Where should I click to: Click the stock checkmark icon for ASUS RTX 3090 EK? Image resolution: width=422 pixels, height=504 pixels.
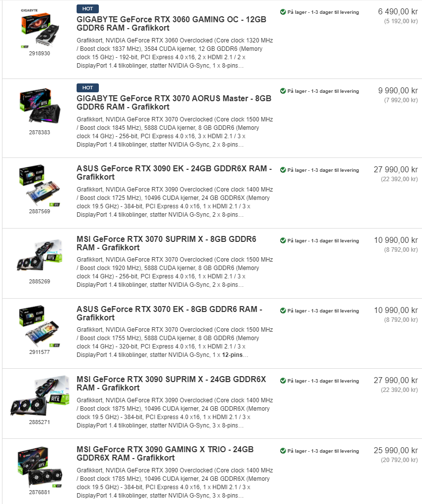283,170
